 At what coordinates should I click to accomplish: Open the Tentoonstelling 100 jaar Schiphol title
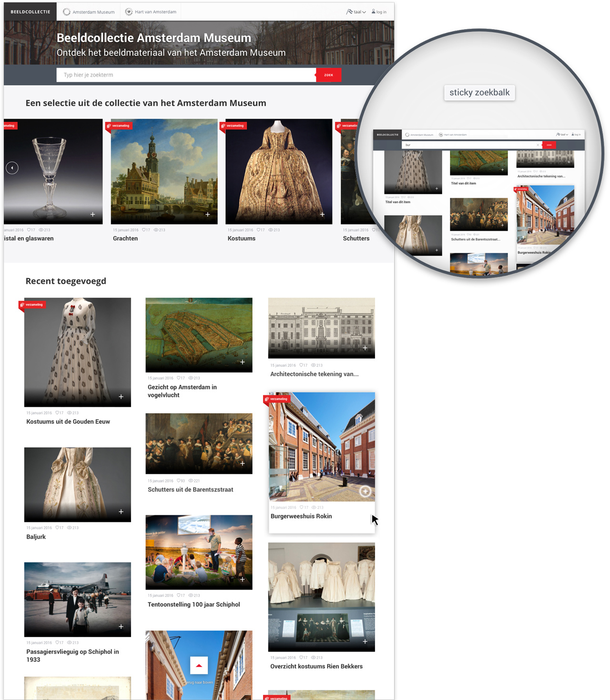(x=194, y=605)
